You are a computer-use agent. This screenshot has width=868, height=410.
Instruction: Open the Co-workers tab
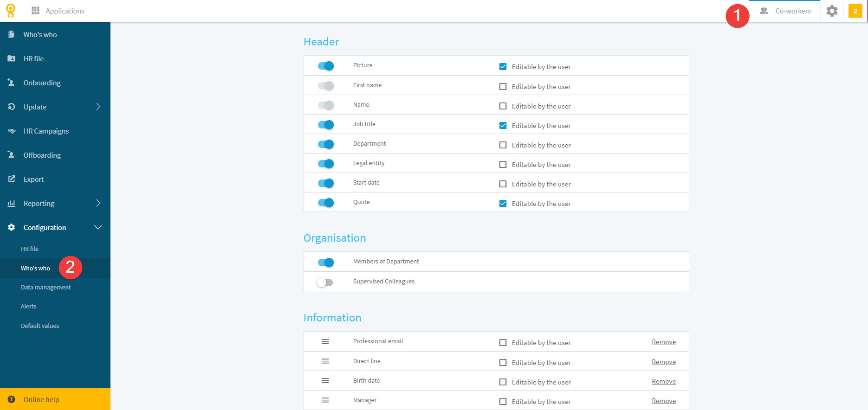(785, 11)
